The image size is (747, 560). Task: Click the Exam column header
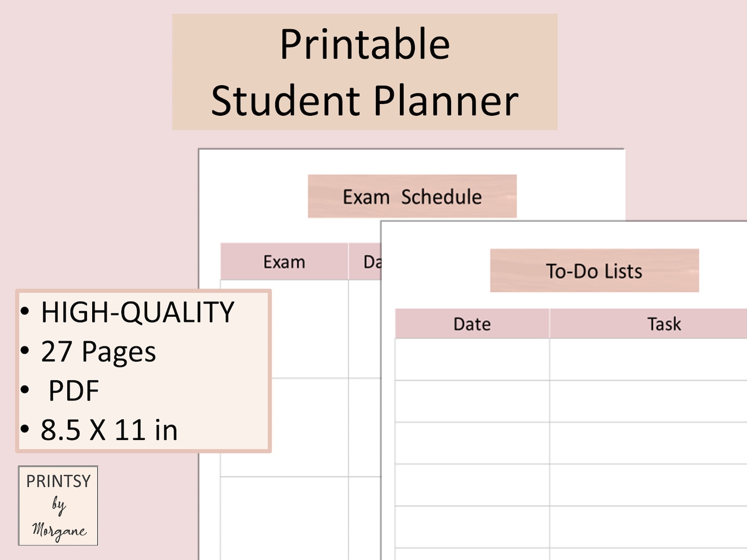point(284,262)
